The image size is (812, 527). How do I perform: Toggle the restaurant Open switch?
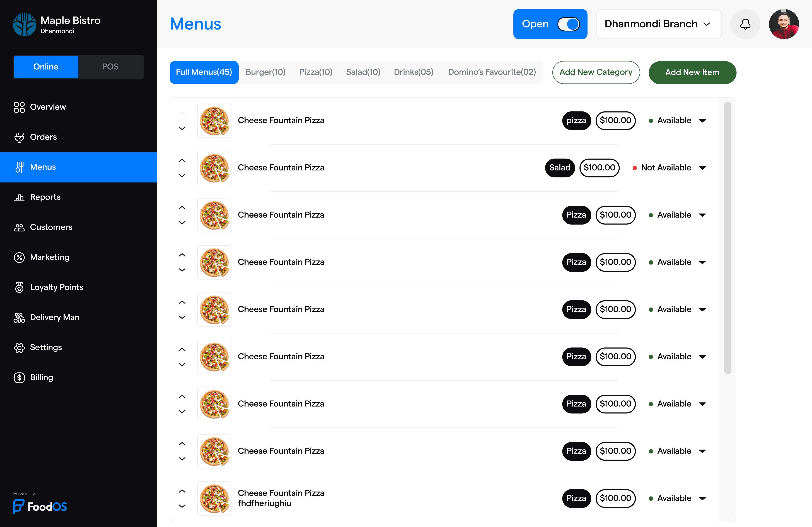(x=568, y=24)
